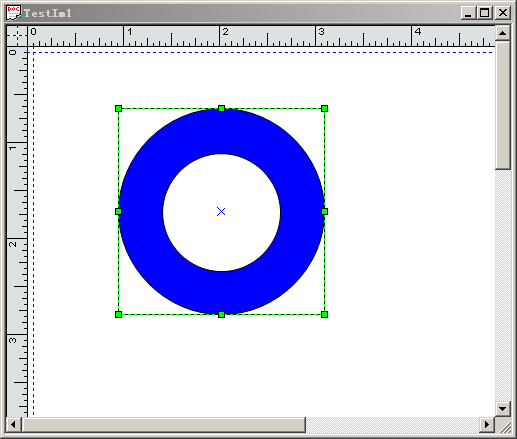Click the bottom-middle green selection handle

click(x=221, y=314)
